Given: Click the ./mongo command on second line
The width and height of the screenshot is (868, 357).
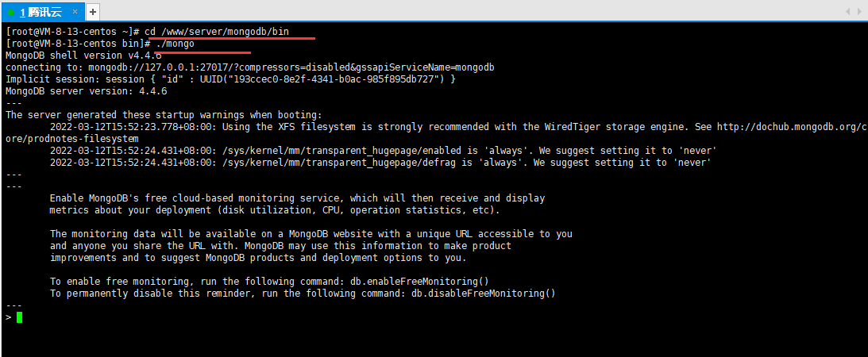Looking at the screenshot, I should [x=175, y=43].
